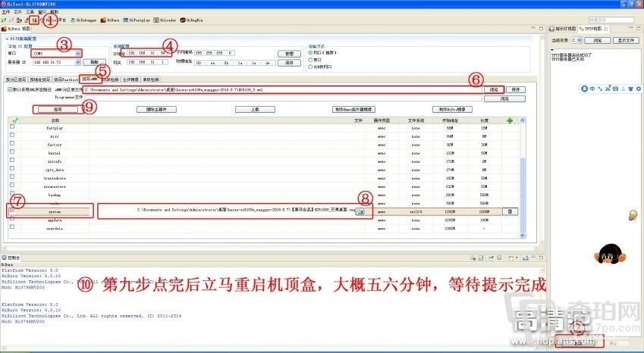Click the 上载 upload button
The image size is (644, 353).
coord(255,110)
